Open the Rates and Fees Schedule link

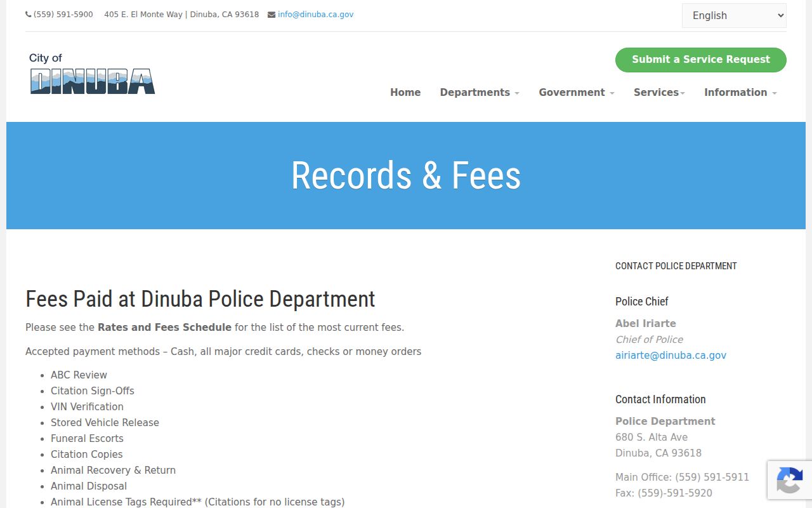[164, 328]
